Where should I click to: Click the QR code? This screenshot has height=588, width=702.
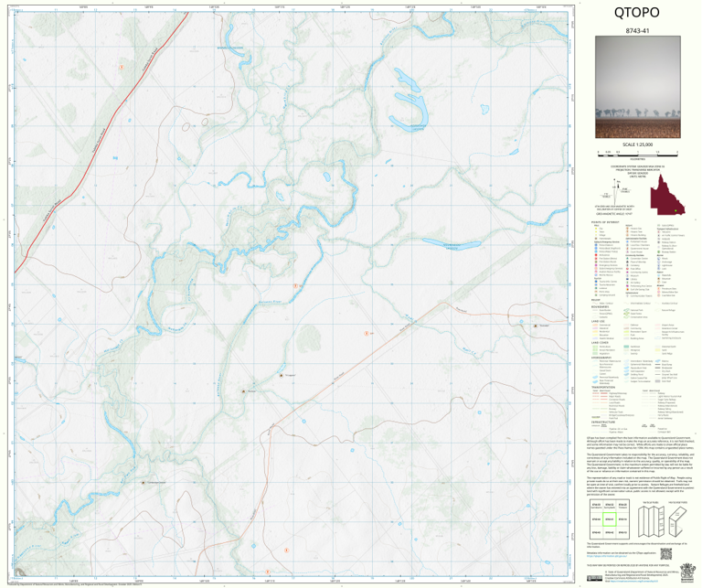click(666, 553)
